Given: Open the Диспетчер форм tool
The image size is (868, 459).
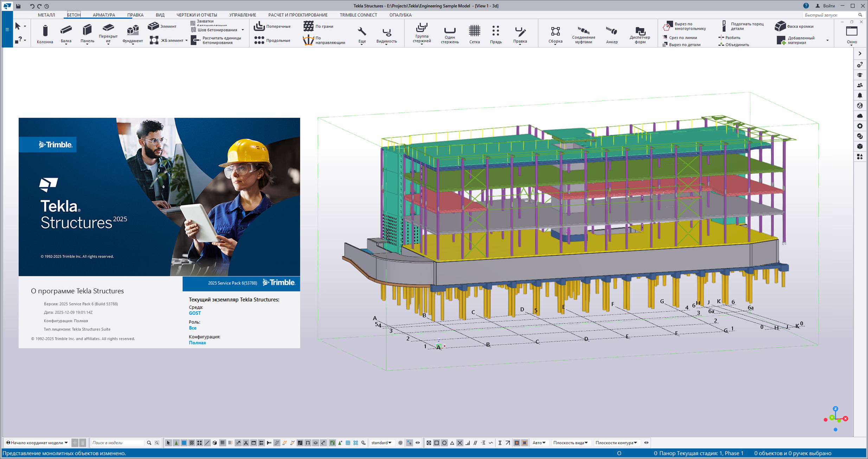Looking at the screenshot, I should pyautogui.click(x=641, y=34).
